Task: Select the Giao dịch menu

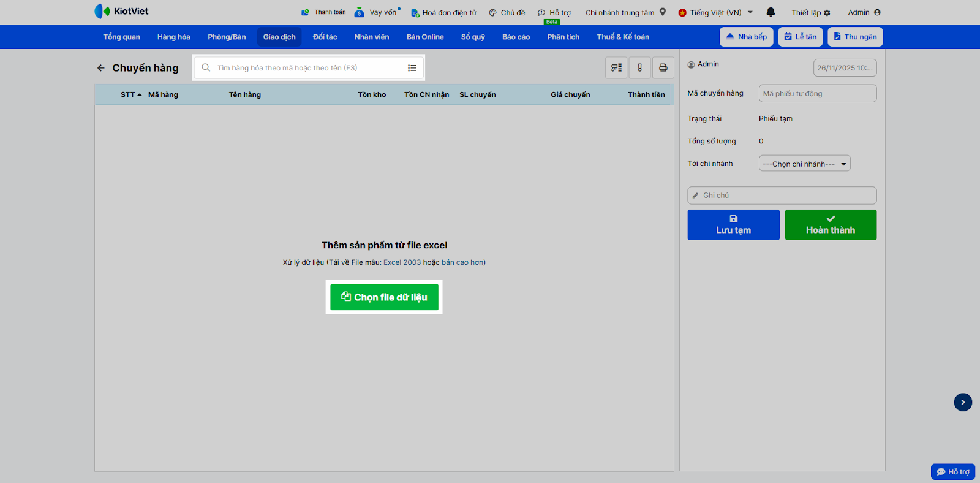Action: [x=279, y=37]
